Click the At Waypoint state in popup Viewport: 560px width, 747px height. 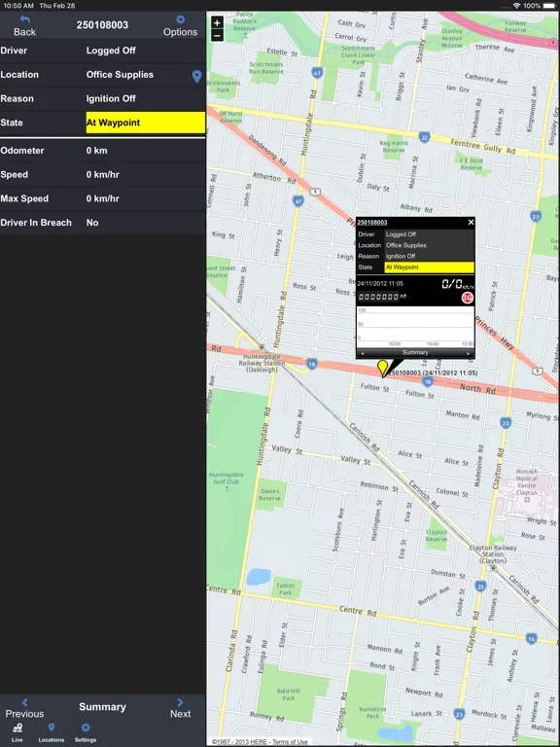[429, 267]
